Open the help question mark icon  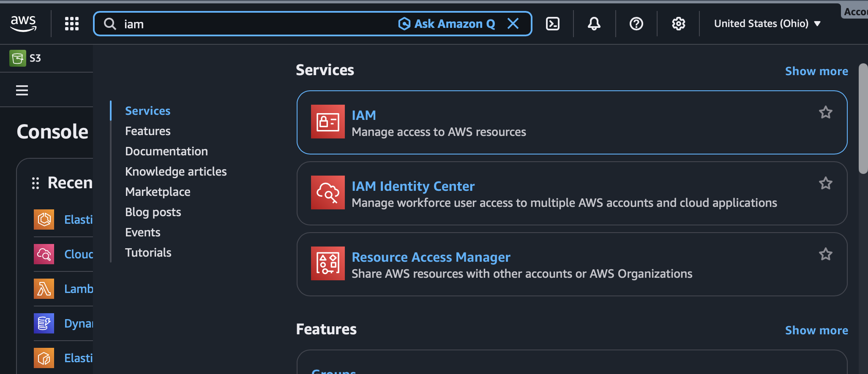tap(636, 24)
